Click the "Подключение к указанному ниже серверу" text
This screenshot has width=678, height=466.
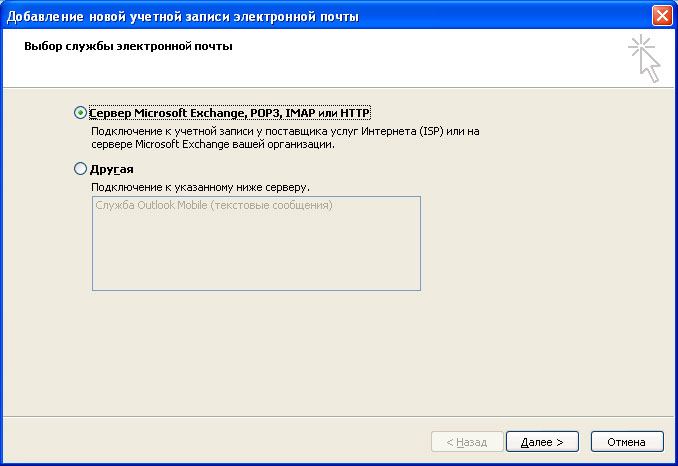click(200, 187)
